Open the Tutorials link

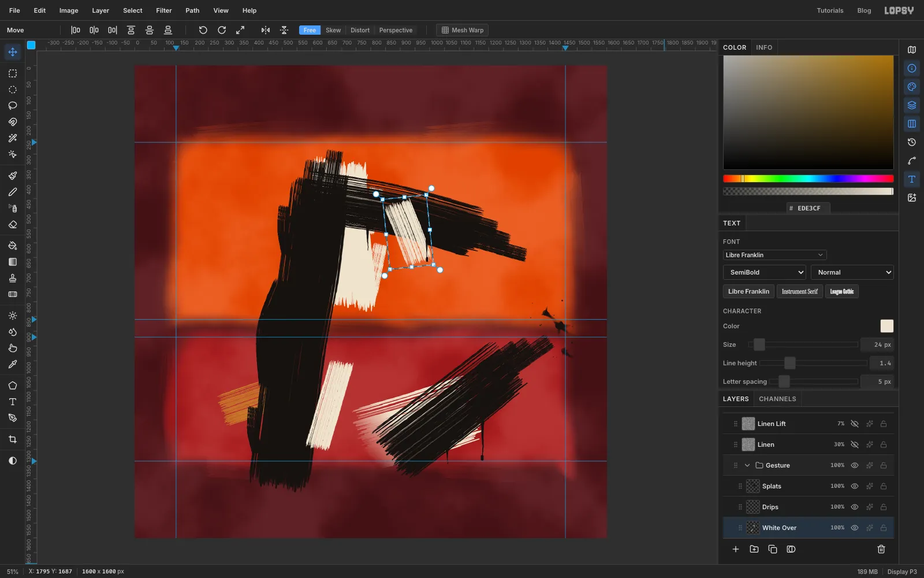tap(830, 10)
